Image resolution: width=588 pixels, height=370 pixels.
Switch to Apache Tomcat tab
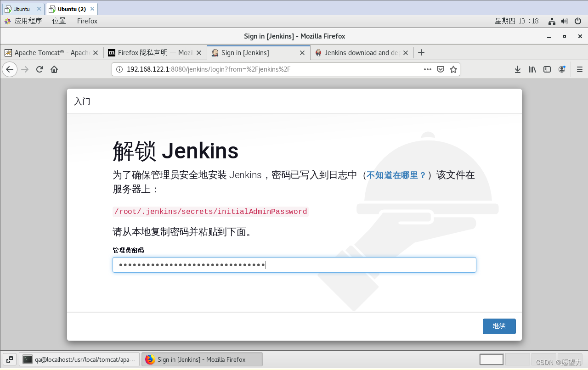[51, 53]
